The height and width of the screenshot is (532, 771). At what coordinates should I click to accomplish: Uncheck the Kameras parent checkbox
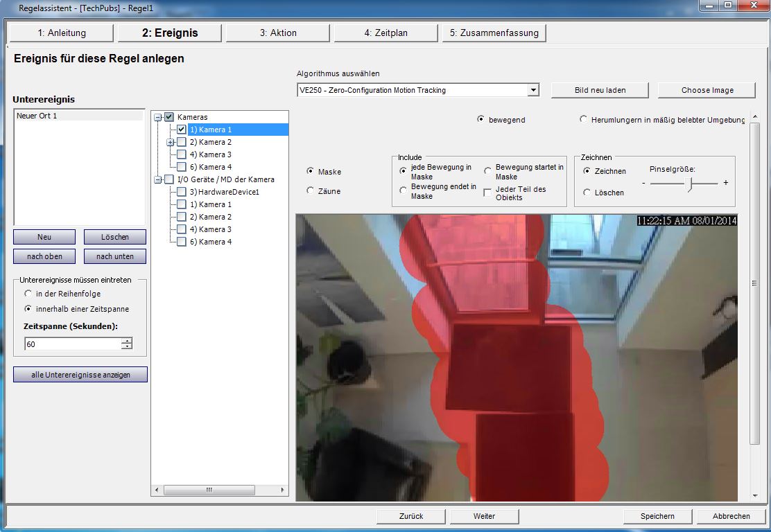(169, 117)
